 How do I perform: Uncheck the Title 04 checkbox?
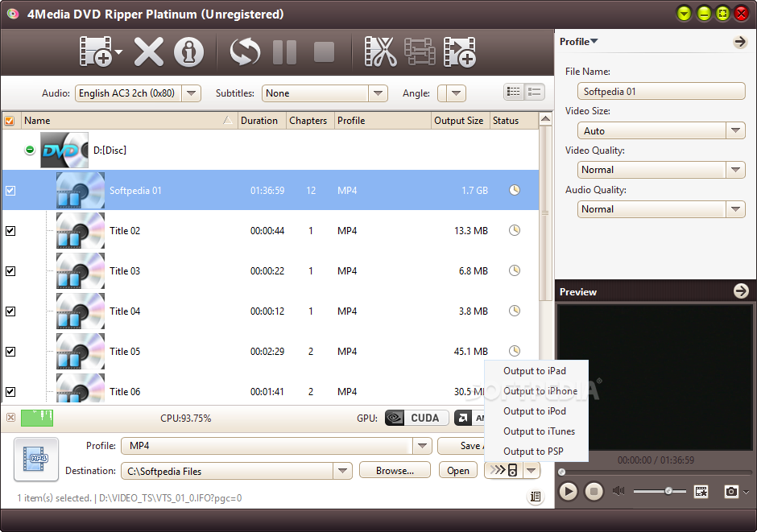tap(10, 311)
